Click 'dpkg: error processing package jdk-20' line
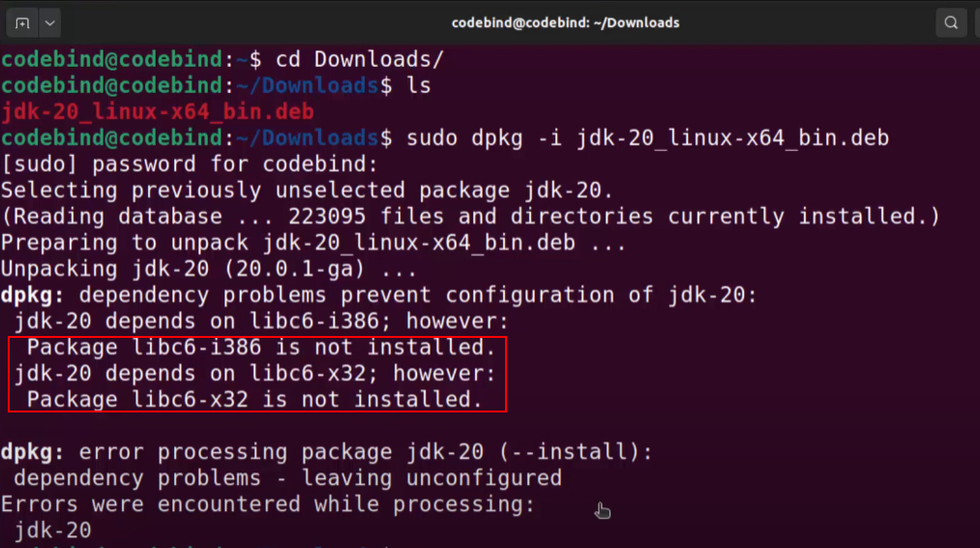Image resolution: width=980 pixels, height=548 pixels. (326, 452)
